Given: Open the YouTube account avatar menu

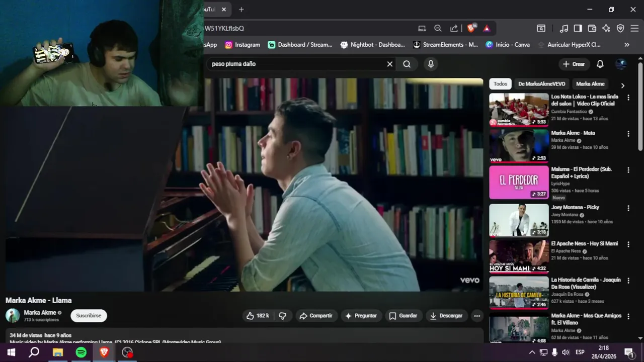Looking at the screenshot, I should (621, 64).
